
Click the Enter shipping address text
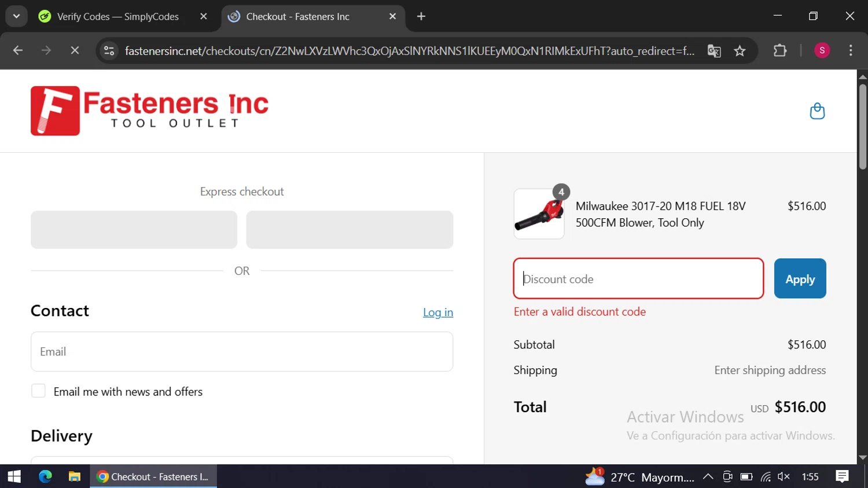(770, 370)
